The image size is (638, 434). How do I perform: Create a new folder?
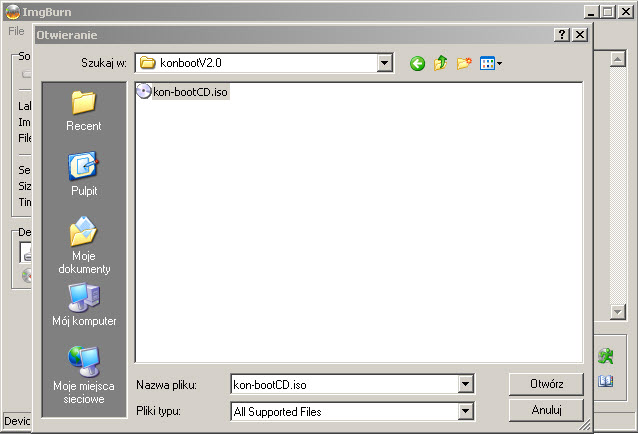464,63
